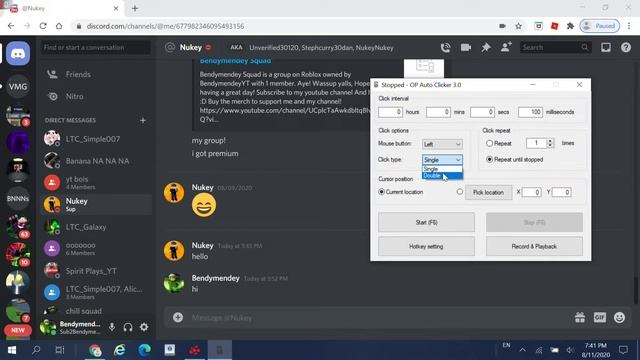Screen dimensions: 640x360
Task: Open Chrome from the taskbar
Action: tap(95, 350)
